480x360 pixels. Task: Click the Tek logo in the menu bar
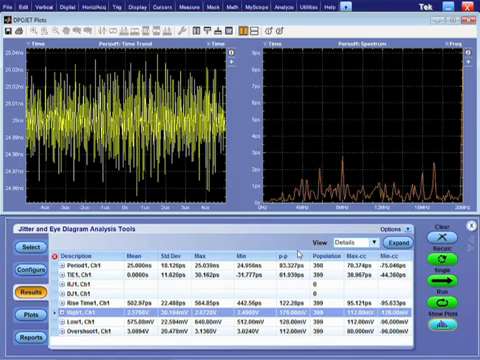[425, 7]
